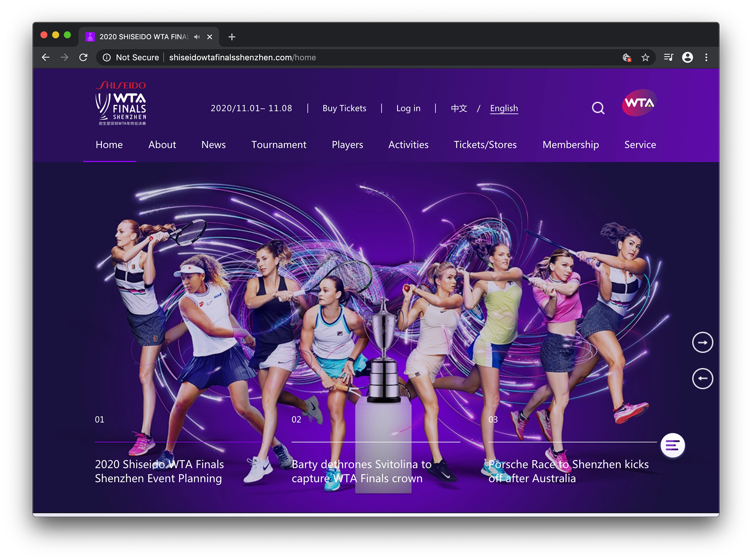This screenshot has width=752, height=560.
Task: Advance the carousel with the right-arrow circle
Action: [703, 342]
